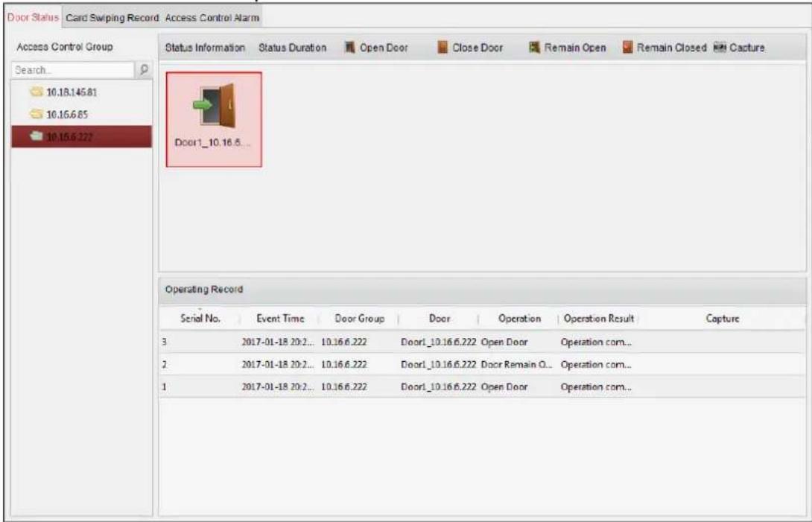Sort by Serial No. column header
This screenshot has height=522, width=812.
[200, 319]
